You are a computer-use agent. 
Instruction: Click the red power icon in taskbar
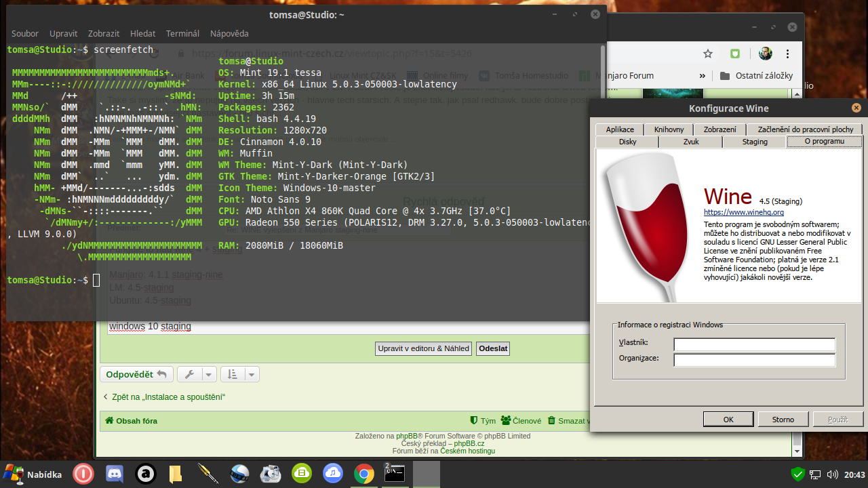click(x=83, y=474)
